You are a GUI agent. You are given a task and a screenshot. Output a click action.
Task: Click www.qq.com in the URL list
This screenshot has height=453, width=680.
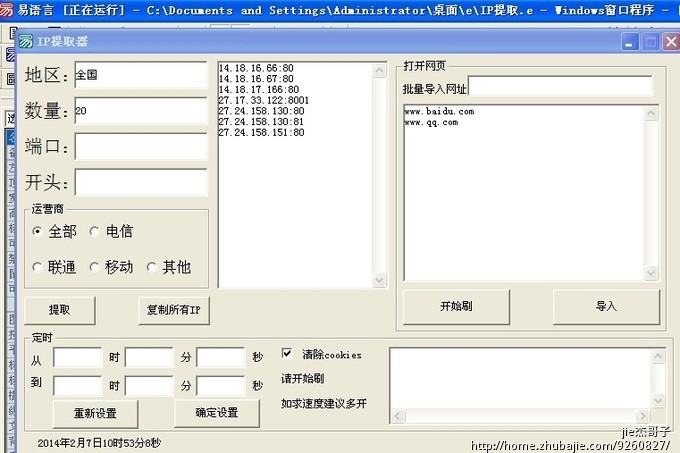(x=432, y=122)
